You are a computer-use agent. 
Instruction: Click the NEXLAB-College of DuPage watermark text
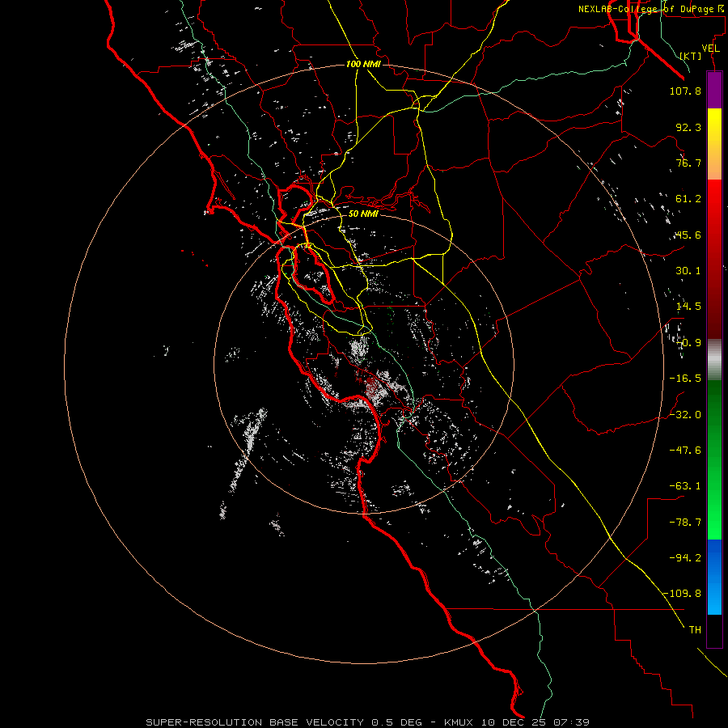pyautogui.click(x=650, y=9)
